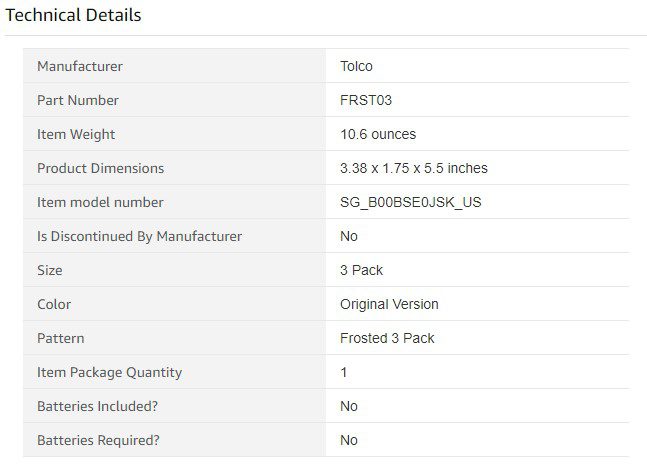Select the Item Package Quantity label
Viewport: 647px width, 475px height.
pyautogui.click(x=109, y=373)
